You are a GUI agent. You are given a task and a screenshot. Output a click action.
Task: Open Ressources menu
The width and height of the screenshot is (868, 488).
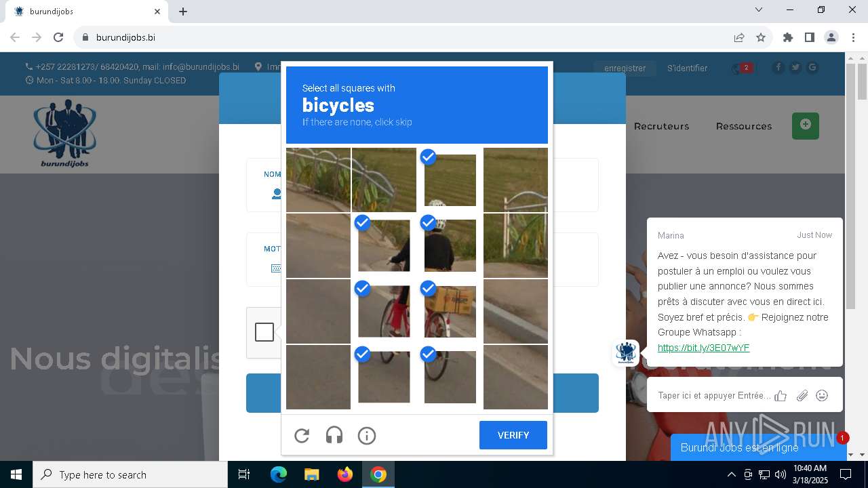tap(744, 126)
